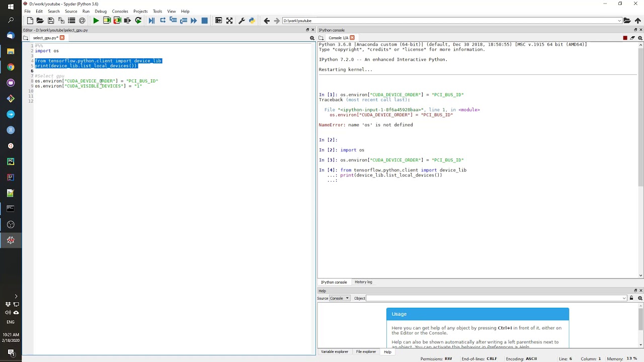Undock the IPython console pane

(x=635, y=30)
